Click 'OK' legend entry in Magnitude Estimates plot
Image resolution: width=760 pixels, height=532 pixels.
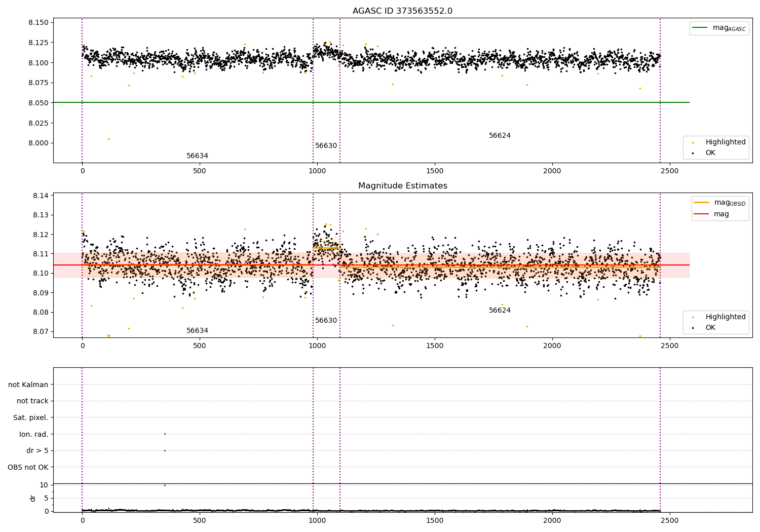(705, 328)
